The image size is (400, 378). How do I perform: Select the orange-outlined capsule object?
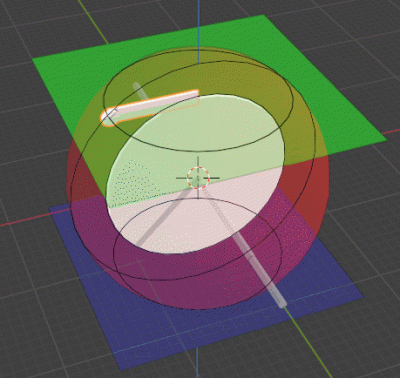click(x=150, y=107)
